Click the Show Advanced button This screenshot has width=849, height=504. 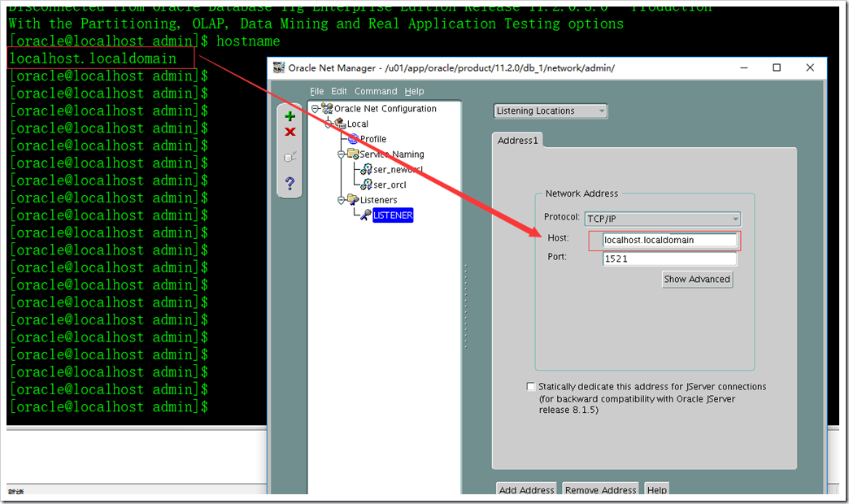(x=698, y=280)
